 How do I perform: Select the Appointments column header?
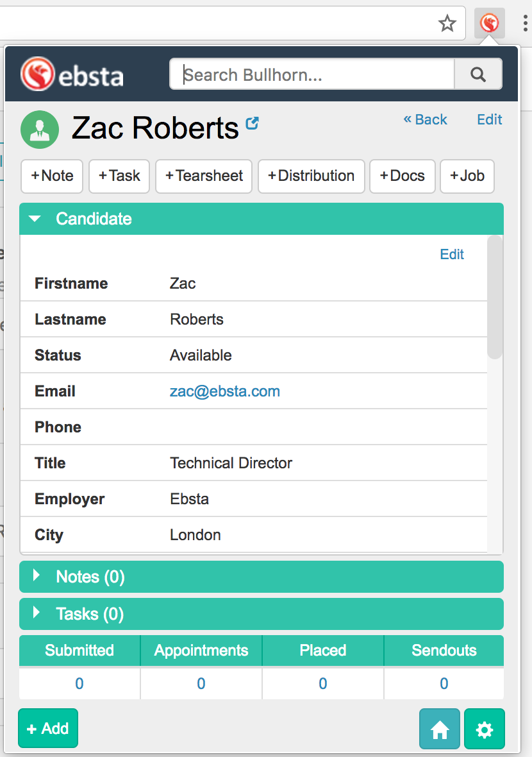(x=201, y=651)
